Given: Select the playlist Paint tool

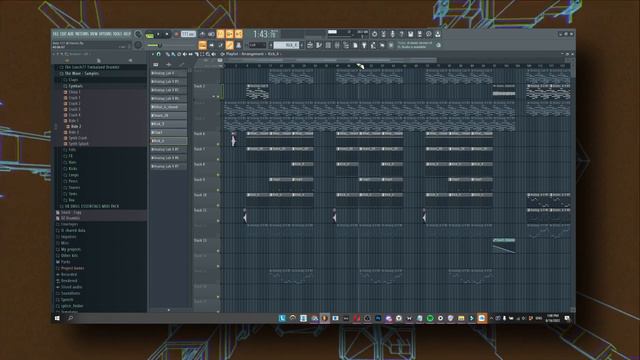Looking at the screenshot, I should click(173, 54).
